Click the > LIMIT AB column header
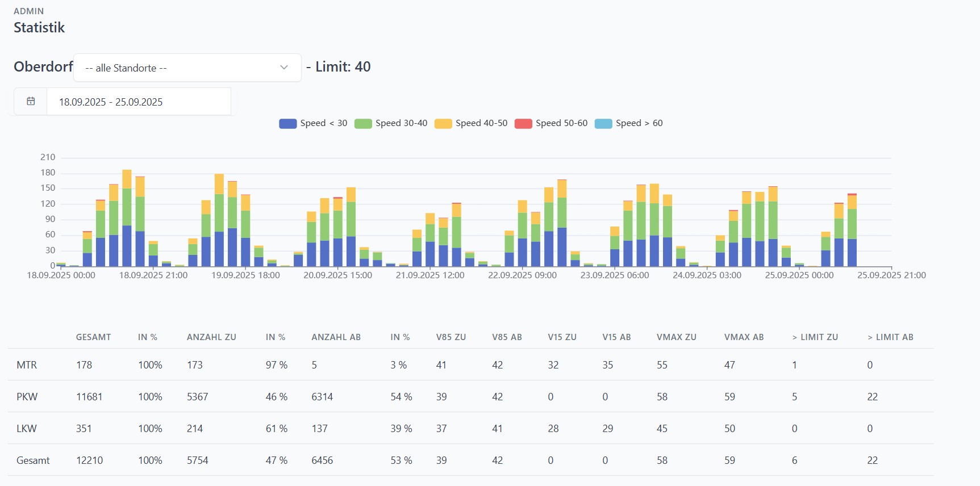Image resolution: width=980 pixels, height=486 pixels. pyautogui.click(x=890, y=337)
